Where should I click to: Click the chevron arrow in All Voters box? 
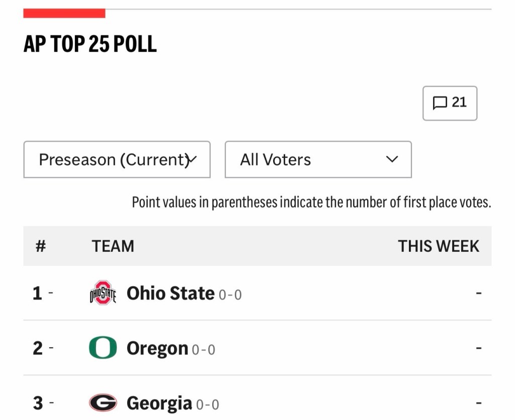(x=392, y=159)
